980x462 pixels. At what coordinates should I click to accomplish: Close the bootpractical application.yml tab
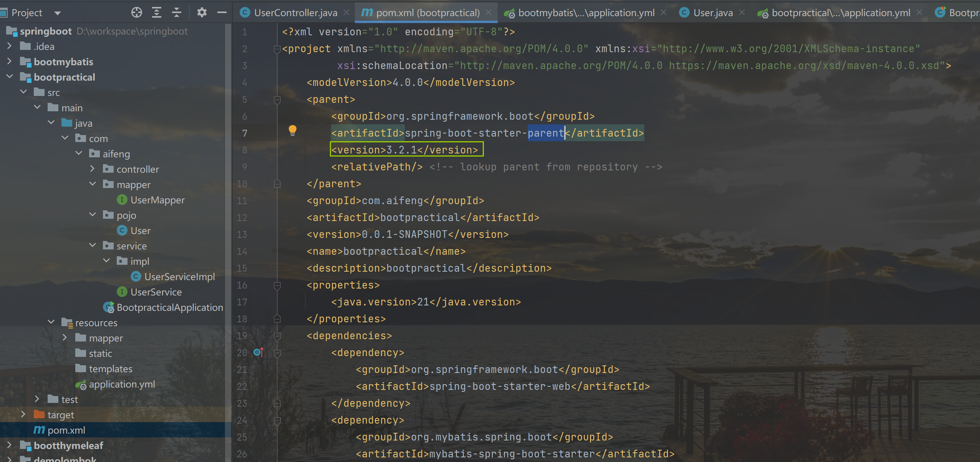pyautogui.click(x=919, y=13)
